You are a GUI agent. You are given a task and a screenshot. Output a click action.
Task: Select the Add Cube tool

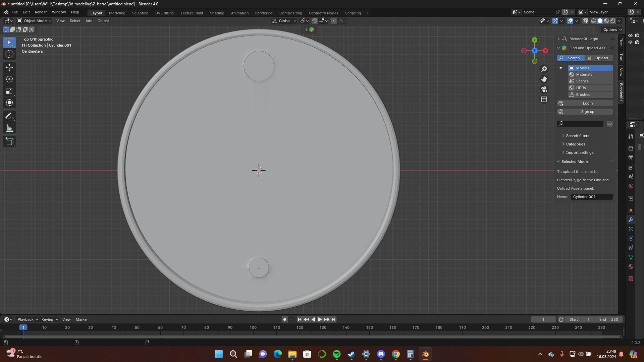click(x=9, y=141)
